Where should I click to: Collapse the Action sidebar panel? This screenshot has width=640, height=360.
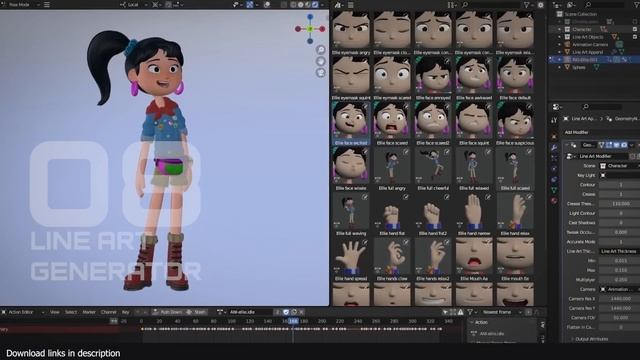point(472,322)
